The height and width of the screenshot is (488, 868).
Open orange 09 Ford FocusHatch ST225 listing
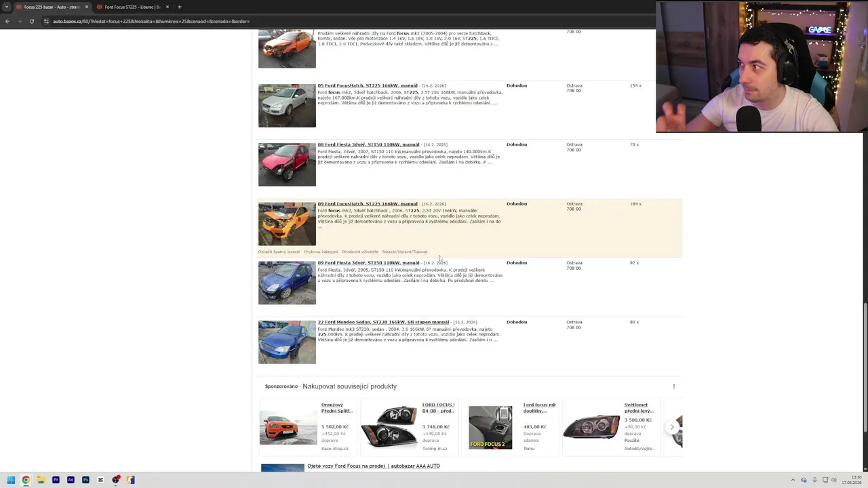(368, 204)
